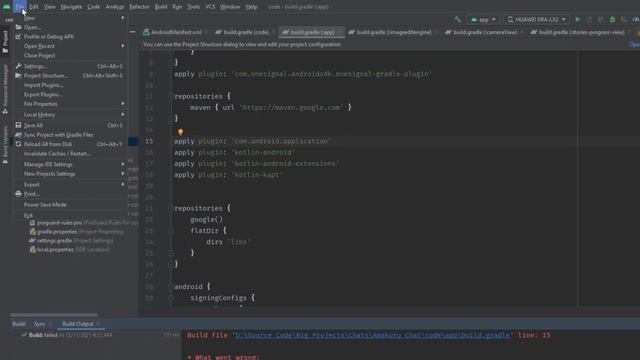This screenshot has height=360, width=640.
Task: Open the Edit menu
Action: (34, 7)
